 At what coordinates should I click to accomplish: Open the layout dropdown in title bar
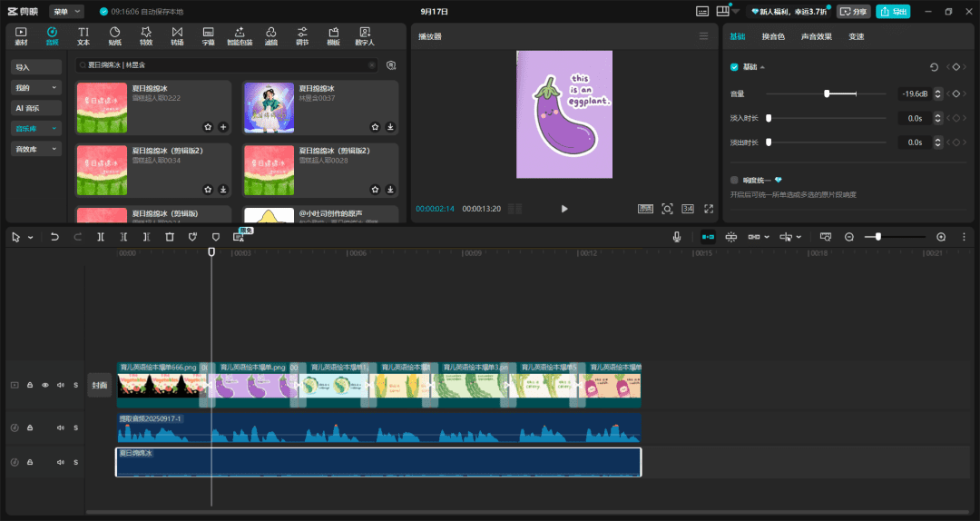click(x=736, y=11)
